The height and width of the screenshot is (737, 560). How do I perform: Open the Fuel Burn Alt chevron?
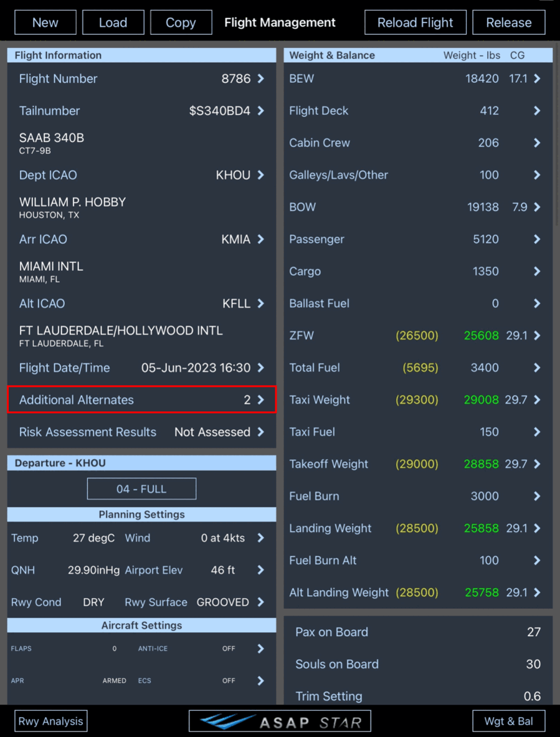pyautogui.click(x=537, y=560)
